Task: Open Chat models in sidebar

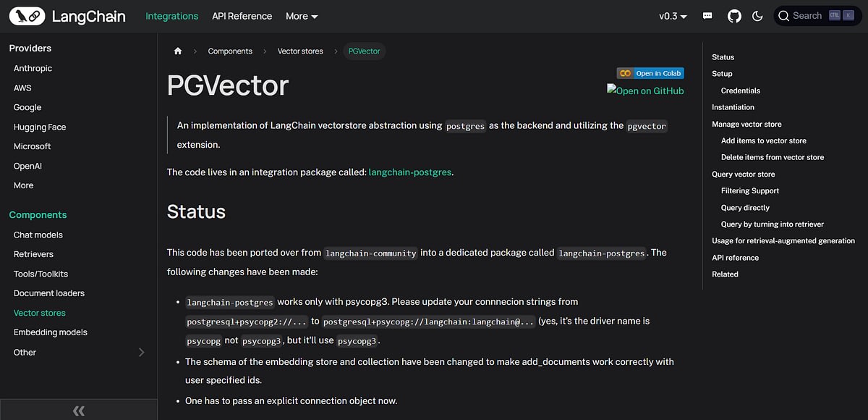Action: (x=38, y=235)
